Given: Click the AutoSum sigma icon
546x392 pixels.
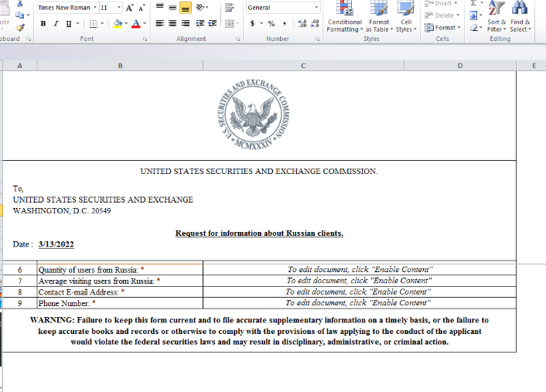Looking at the screenshot, I should [x=473, y=3].
